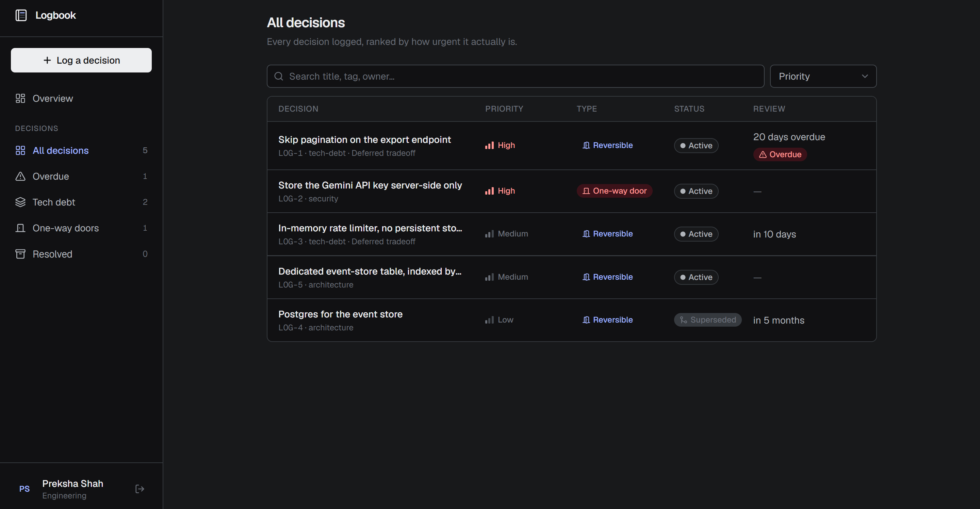Viewport: 980px width, 509px height.
Task: Click the Logbook notebook logo icon
Action: [x=21, y=15]
